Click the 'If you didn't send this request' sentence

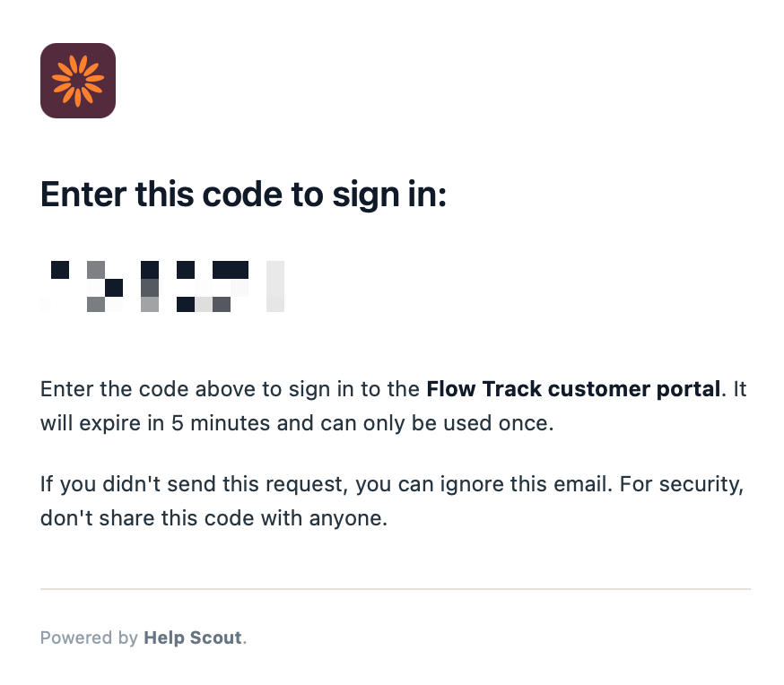[x=191, y=485]
